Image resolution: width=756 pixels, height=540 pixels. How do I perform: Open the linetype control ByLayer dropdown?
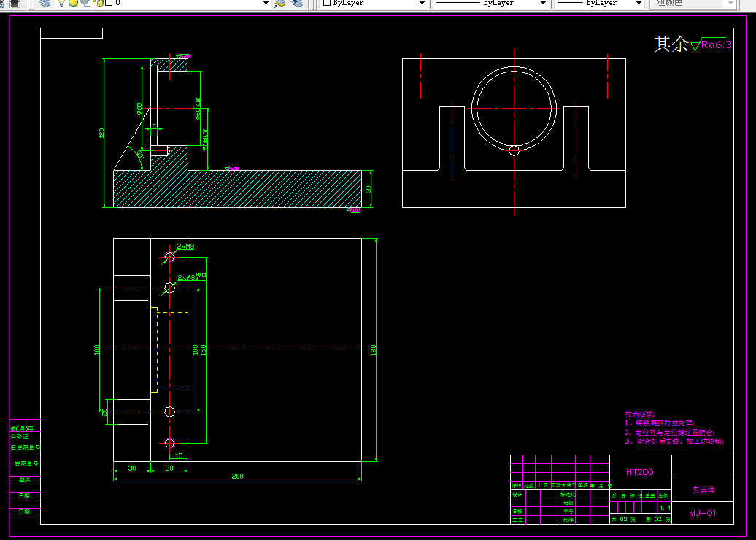(x=490, y=4)
